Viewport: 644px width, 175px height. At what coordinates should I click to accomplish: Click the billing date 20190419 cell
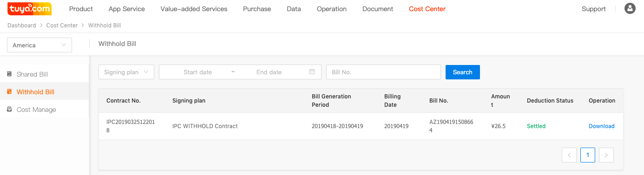tap(396, 126)
